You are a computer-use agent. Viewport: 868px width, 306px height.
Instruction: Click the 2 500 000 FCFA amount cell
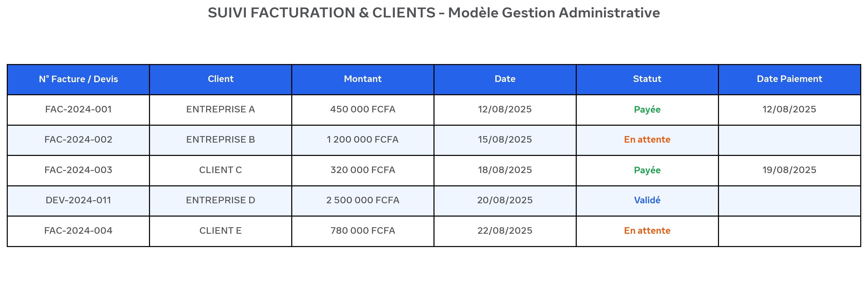point(363,201)
